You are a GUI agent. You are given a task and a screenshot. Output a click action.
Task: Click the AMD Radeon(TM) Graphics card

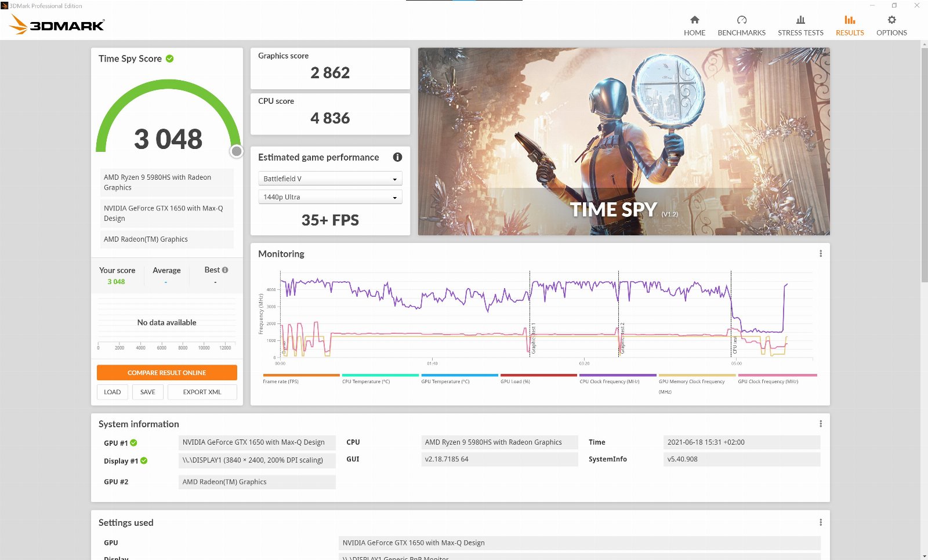[x=167, y=239]
